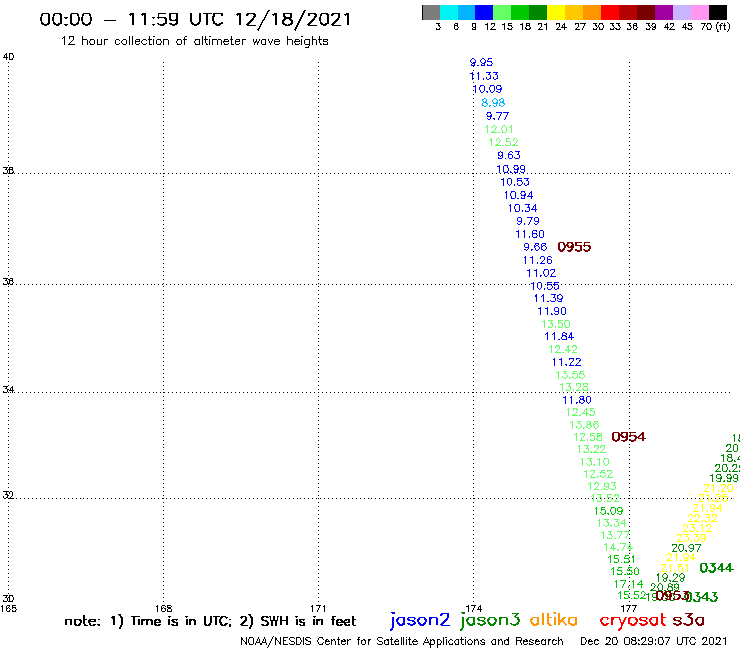Click the green value 13.50
Screen dimensions: 740x650
[x=556, y=324]
